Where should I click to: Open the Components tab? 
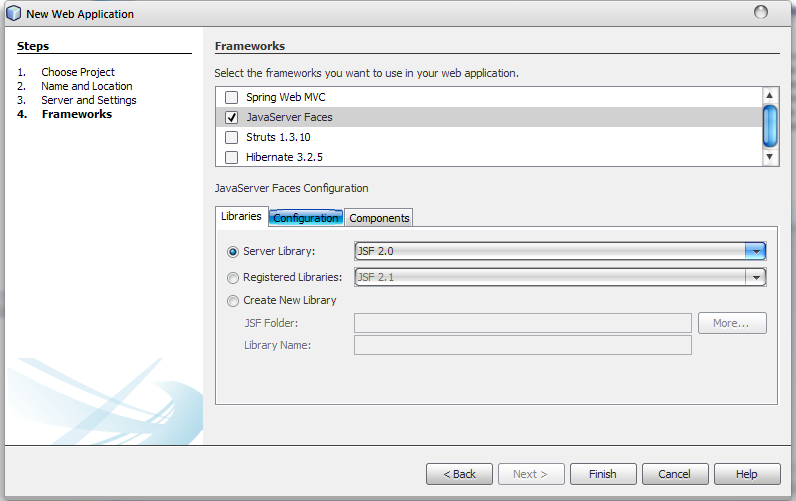(x=379, y=218)
